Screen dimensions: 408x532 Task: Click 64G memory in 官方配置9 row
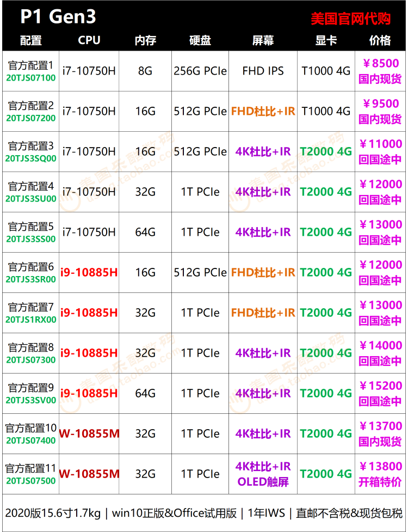pyautogui.click(x=145, y=393)
